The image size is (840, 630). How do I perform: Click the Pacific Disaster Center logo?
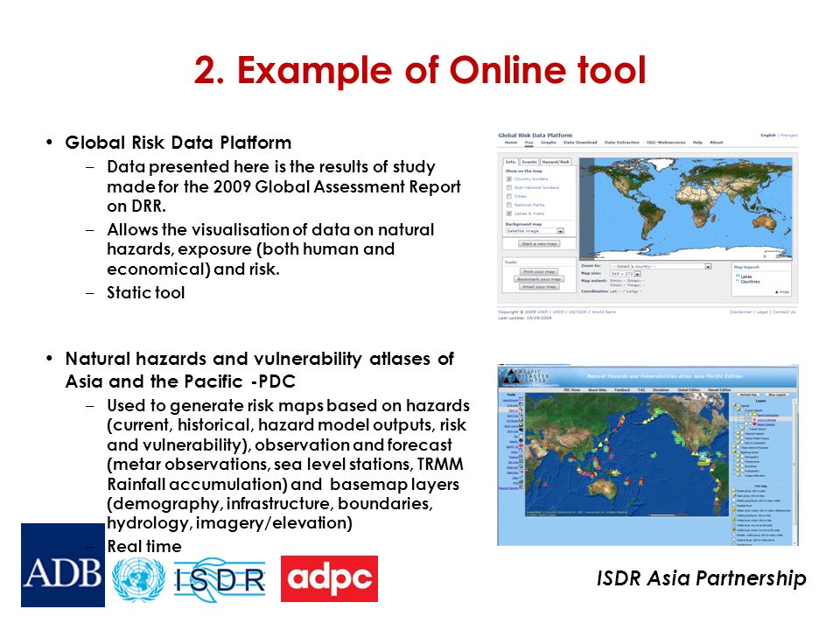click(x=524, y=377)
